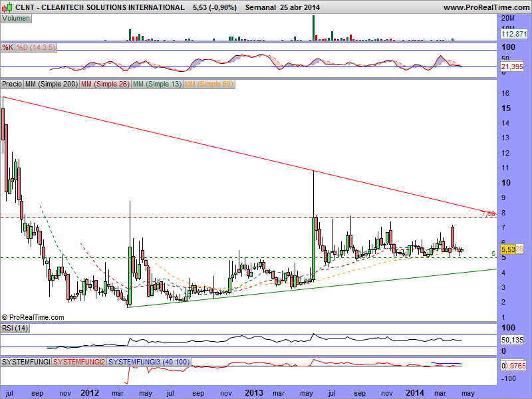
Task: Select the MM (Simple 50) moving average label
Action: (209, 84)
